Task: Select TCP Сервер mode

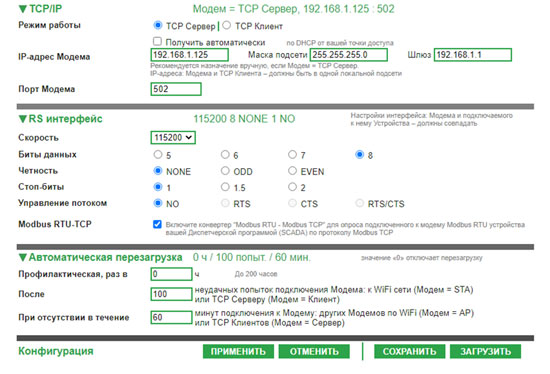Action: (x=158, y=25)
